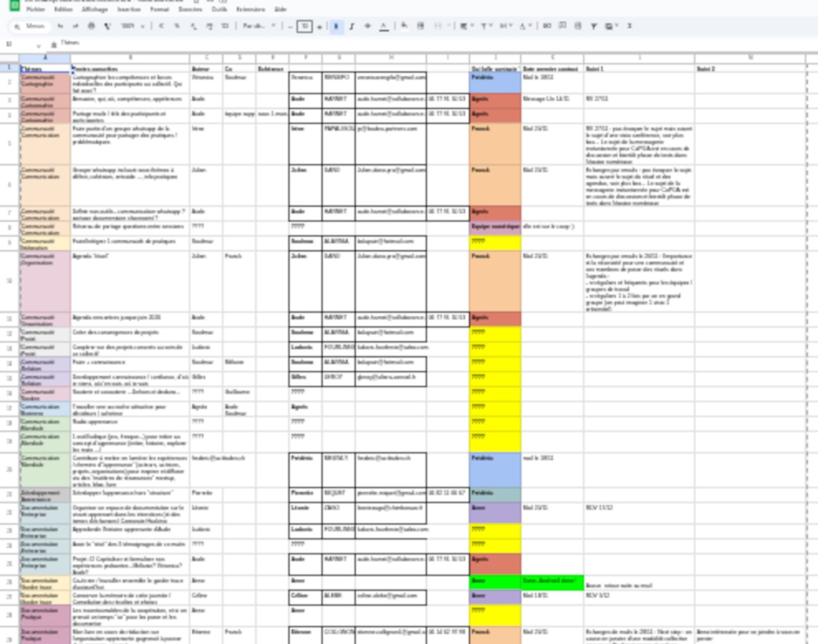Toggle italic formatting

[352, 26]
